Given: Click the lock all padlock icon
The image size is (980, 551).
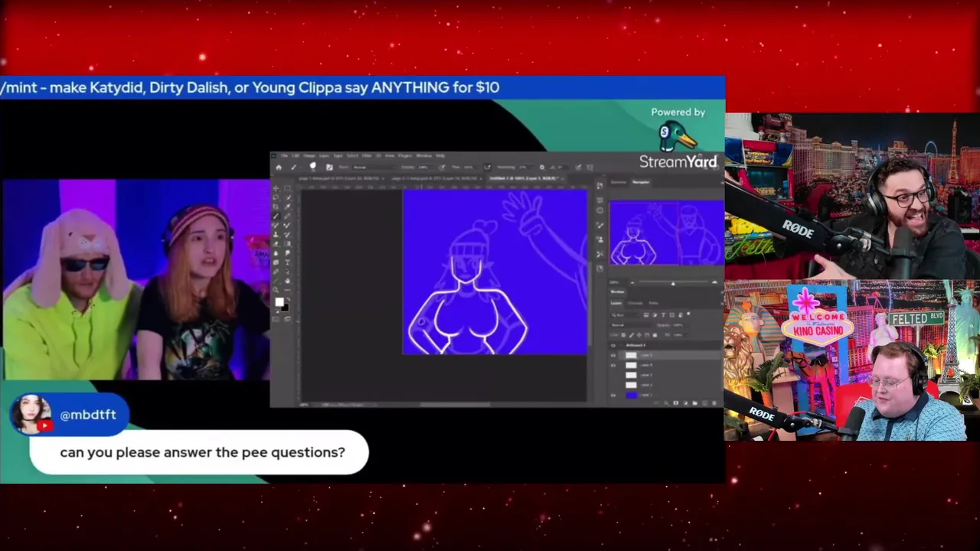Looking at the screenshot, I should coord(655,335).
